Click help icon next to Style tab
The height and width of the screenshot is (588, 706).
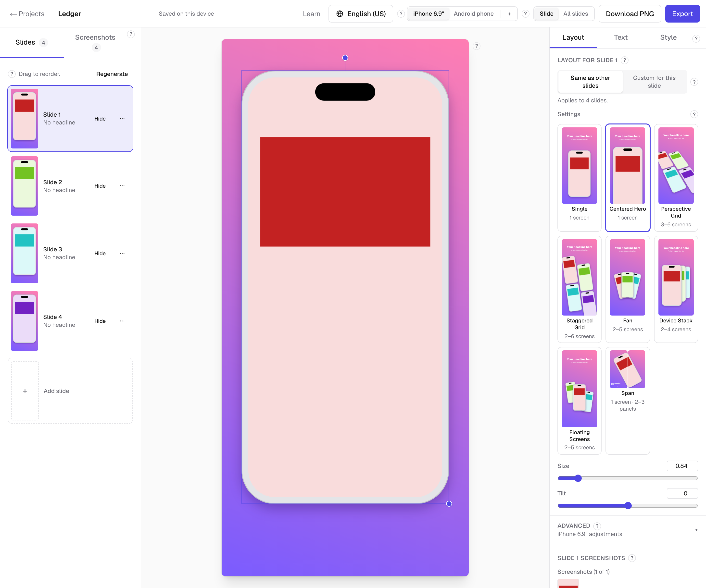point(696,39)
